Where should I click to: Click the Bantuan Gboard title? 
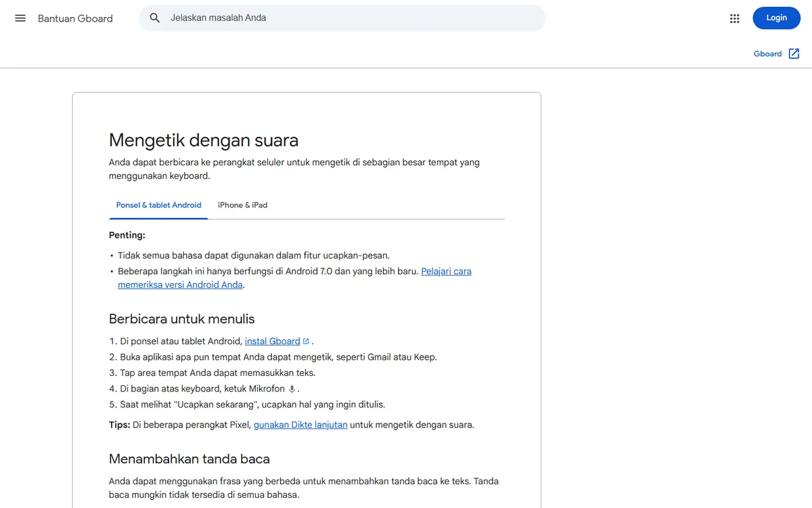pos(75,18)
